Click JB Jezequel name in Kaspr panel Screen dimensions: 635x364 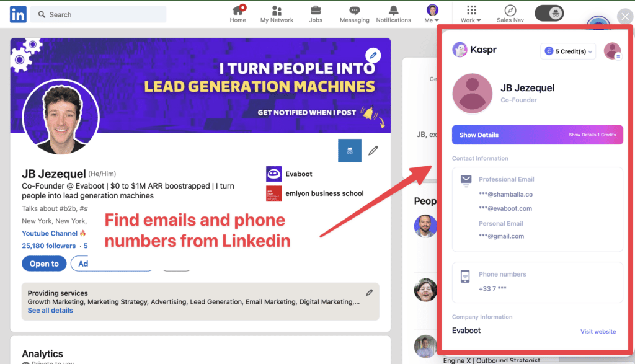point(527,88)
